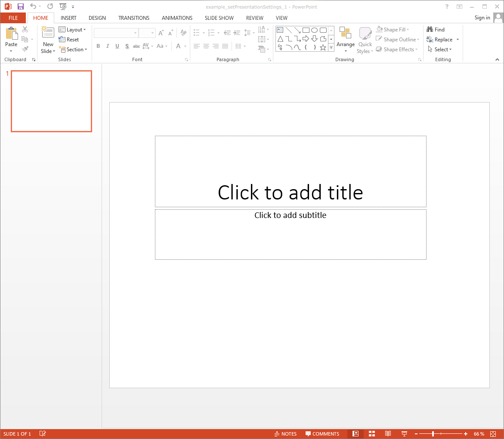Decrease list indent level

point(227,32)
